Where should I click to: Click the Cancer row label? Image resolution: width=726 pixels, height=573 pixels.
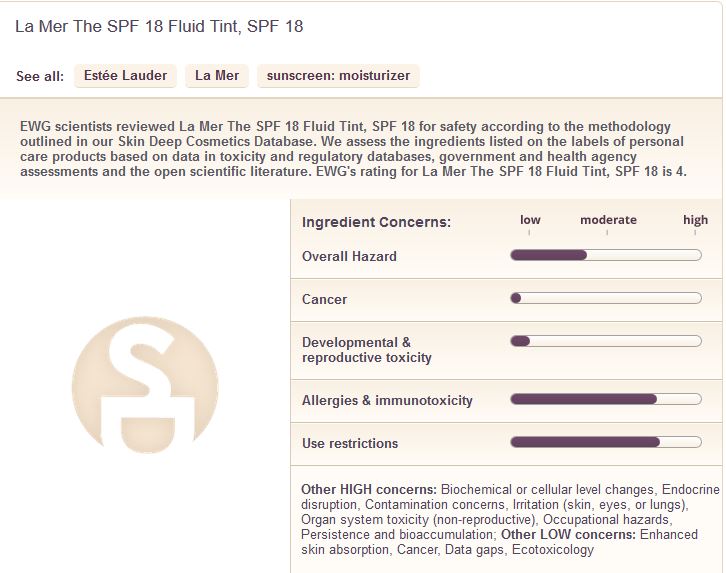[x=324, y=299]
